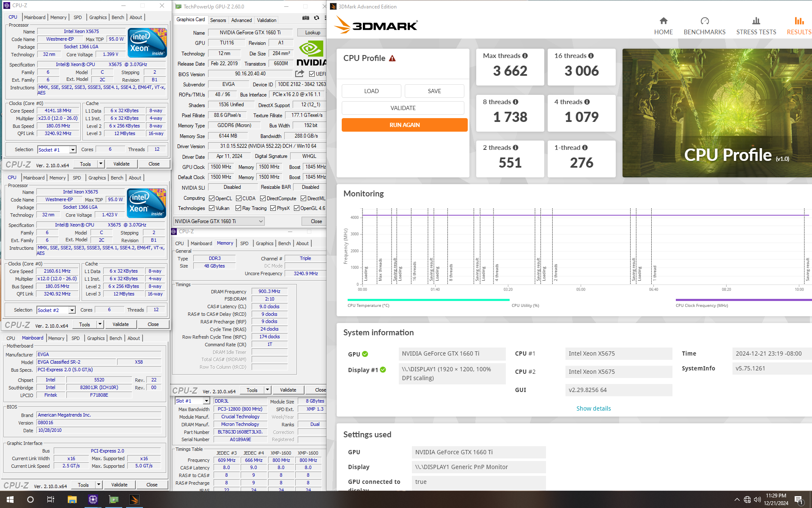Open the GPU selector dropdown showing GTX 1660 Ti
This screenshot has width=812, height=508.
(219, 221)
